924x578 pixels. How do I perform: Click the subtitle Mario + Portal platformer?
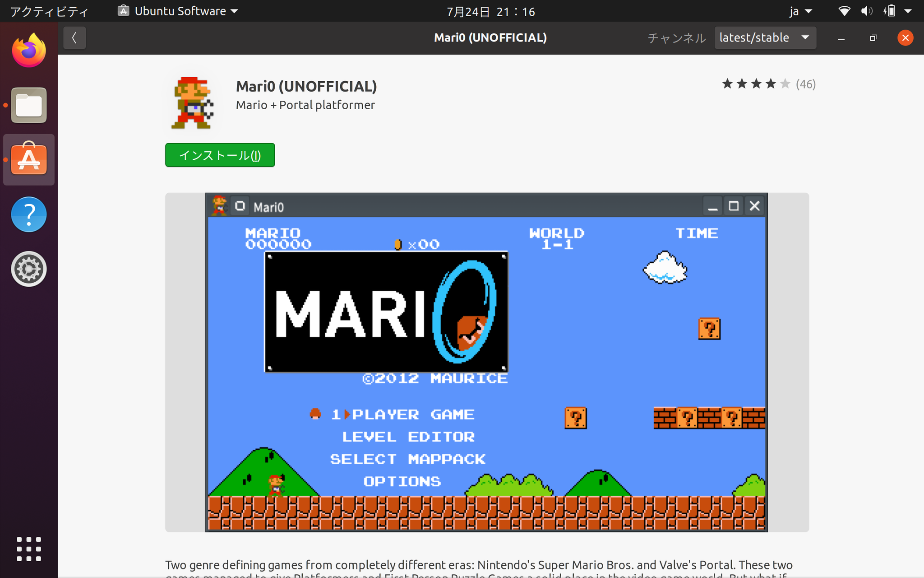point(305,105)
